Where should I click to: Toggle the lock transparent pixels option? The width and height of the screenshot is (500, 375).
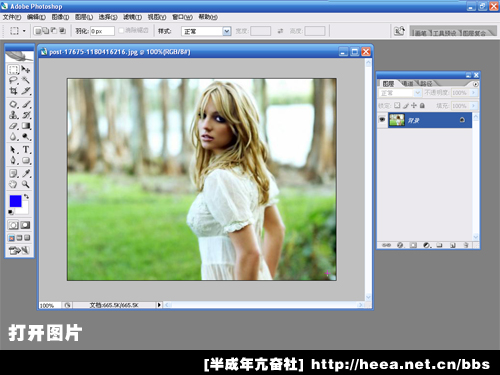pos(397,106)
